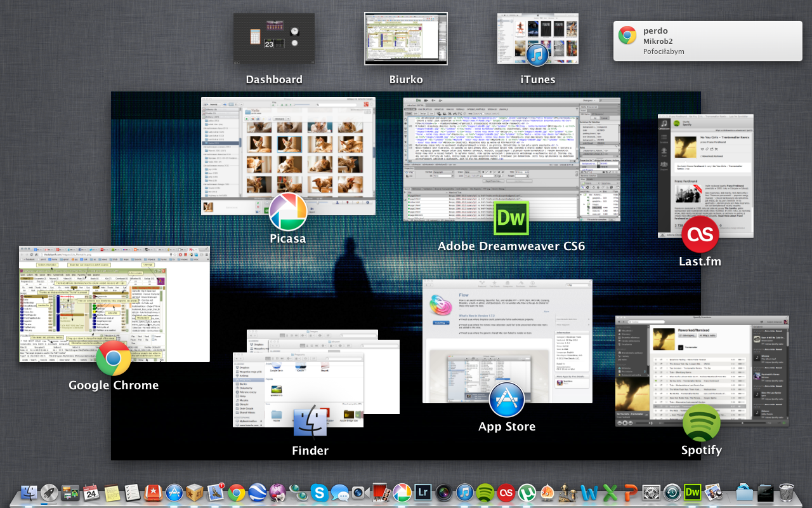This screenshot has height=508, width=812.
Task: Click the Dreamweaver Dw icon in Dock
Action: coord(693,492)
